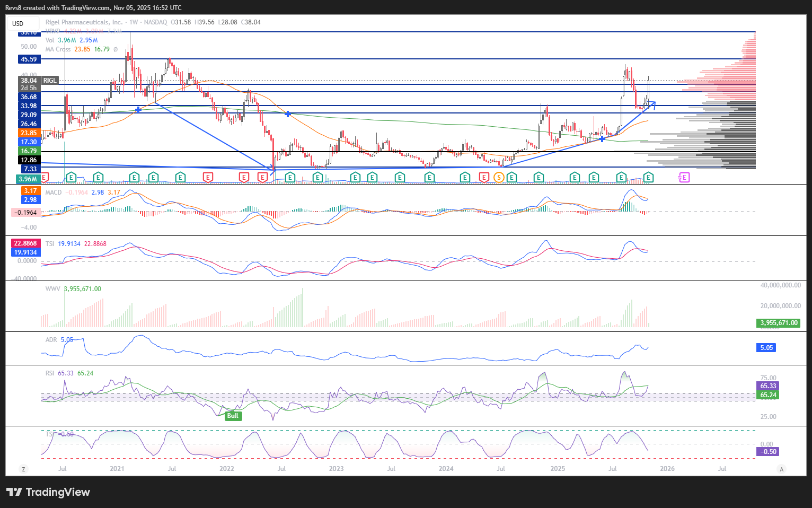Click the green 'Bull' divergence label
This screenshot has height=508, width=812.
233,416
